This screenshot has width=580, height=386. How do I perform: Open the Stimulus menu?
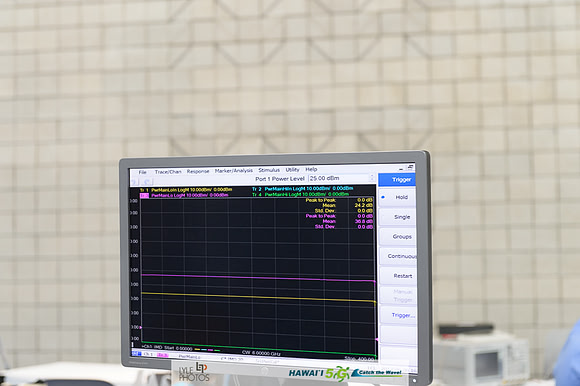tap(269, 170)
